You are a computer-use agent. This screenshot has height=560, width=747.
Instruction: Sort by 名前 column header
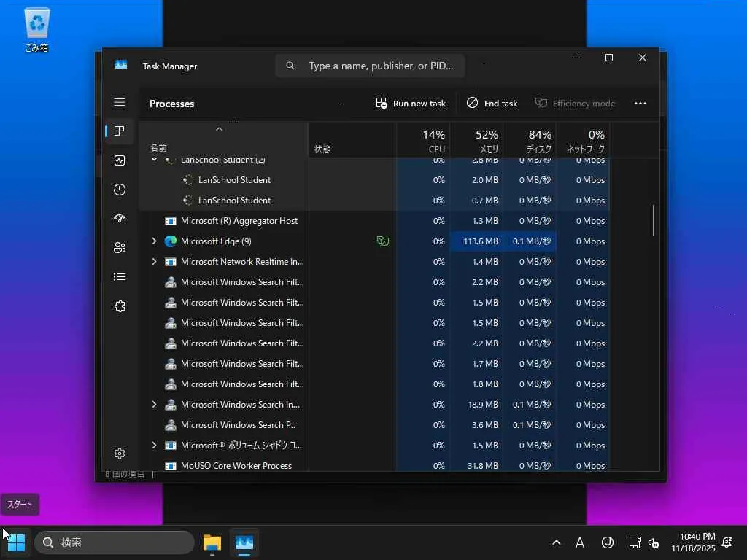[x=223, y=141]
